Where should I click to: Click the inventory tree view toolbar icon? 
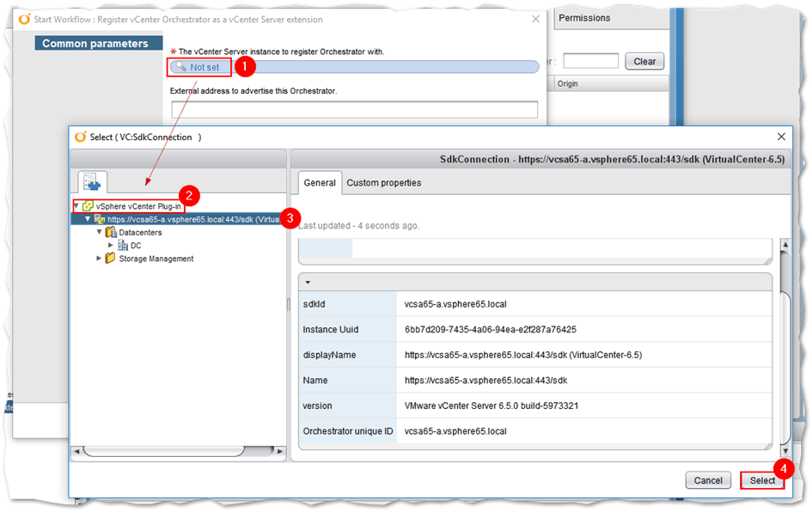93,182
